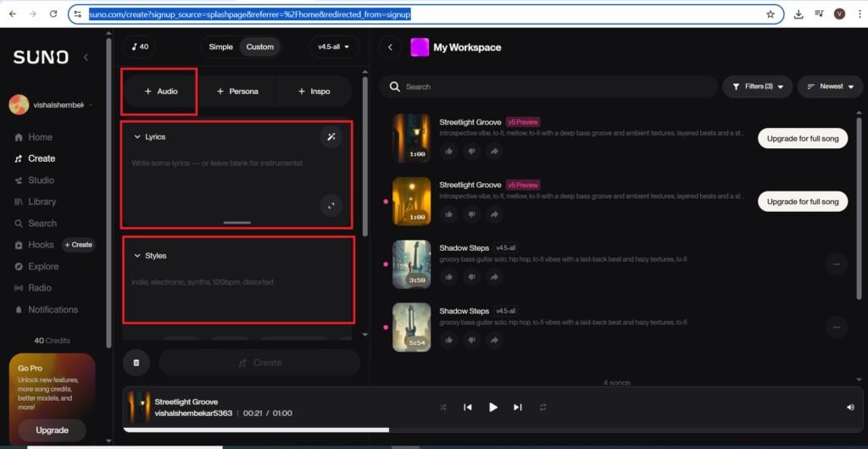Image resolution: width=868 pixels, height=449 pixels.
Task: Play Streetlight Groove in the player bar
Action: (492, 407)
